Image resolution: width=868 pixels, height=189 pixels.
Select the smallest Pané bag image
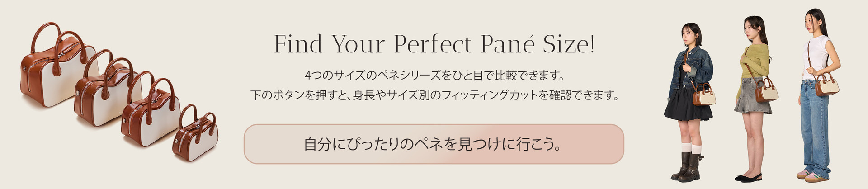(195, 134)
